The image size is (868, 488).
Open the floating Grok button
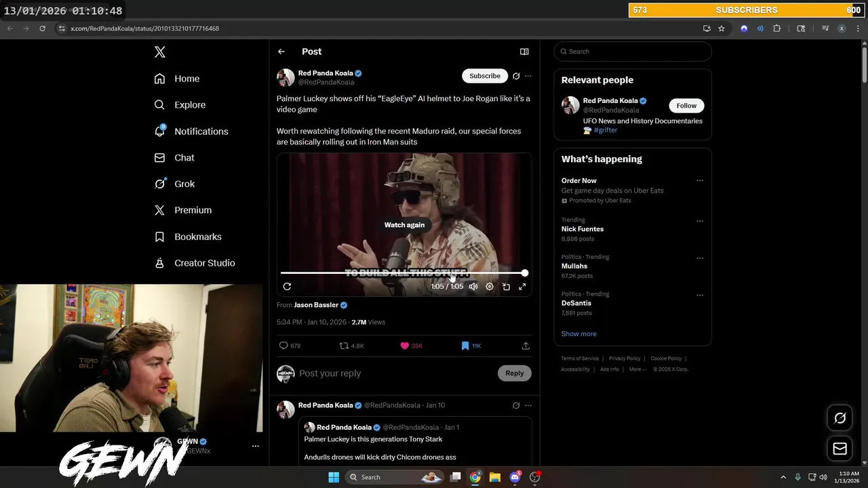[x=840, y=418]
